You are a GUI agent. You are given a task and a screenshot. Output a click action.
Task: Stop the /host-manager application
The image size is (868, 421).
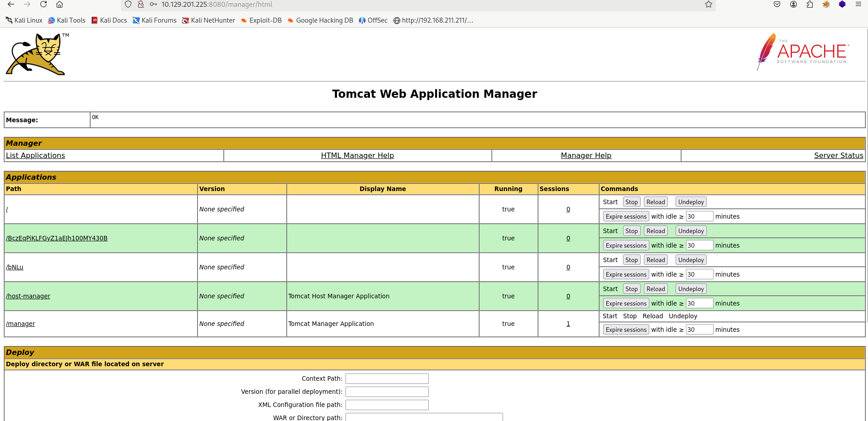coord(632,289)
